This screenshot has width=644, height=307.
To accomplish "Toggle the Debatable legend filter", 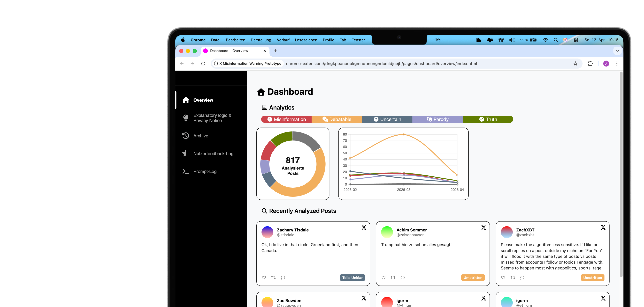I will (x=336, y=119).
